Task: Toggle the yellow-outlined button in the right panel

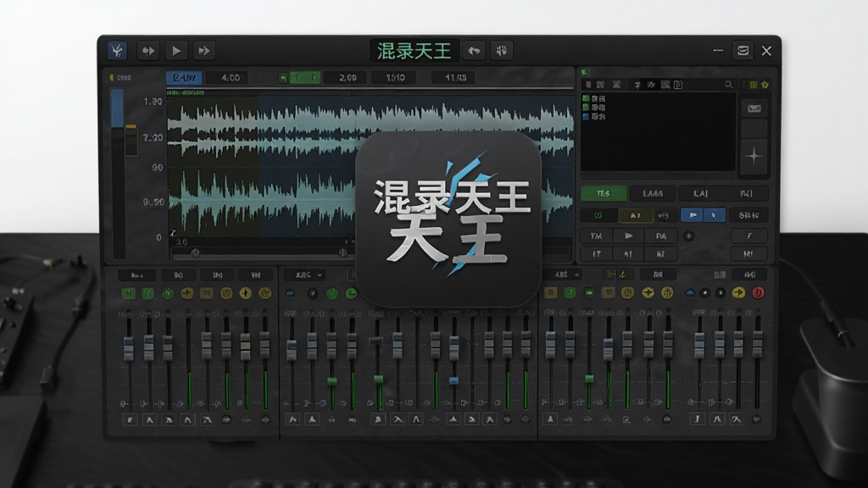Action: (x=636, y=215)
